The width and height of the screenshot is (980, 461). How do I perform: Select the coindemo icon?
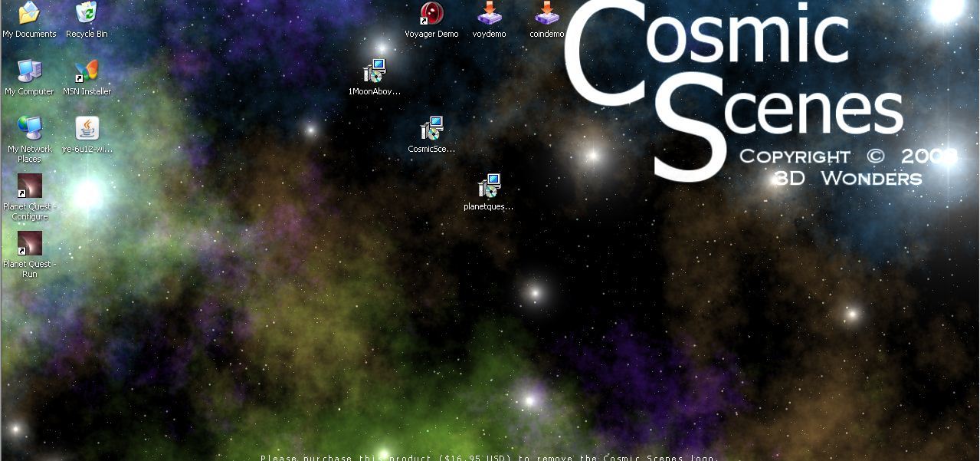pyautogui.click(x=546, y=14)
